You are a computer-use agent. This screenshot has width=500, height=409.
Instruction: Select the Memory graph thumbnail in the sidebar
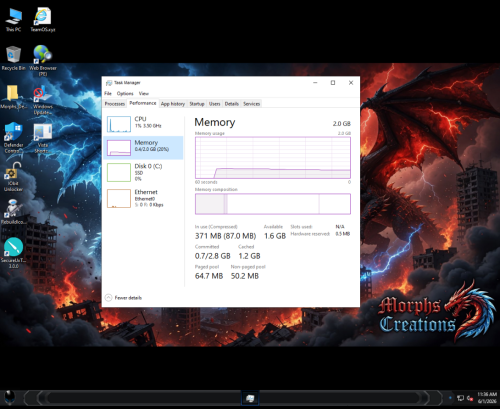tap(119, 148)
